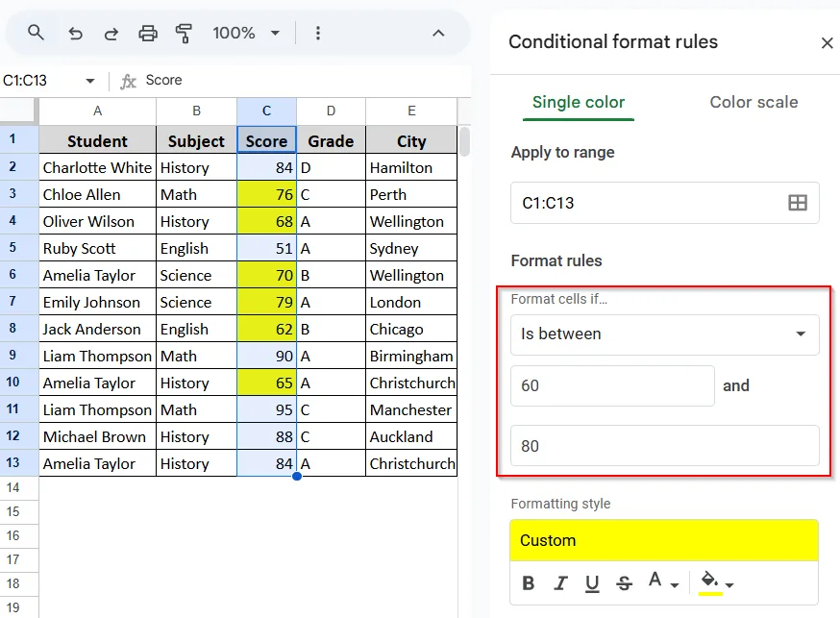Select the city cell Auckland
Screen dimensions: 840x618
411,436
